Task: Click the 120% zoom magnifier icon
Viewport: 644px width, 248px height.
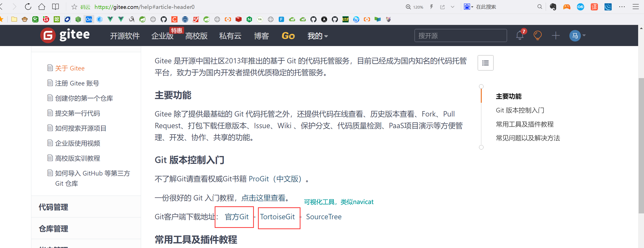Action: pyautogui.click(x=408, y=7)
